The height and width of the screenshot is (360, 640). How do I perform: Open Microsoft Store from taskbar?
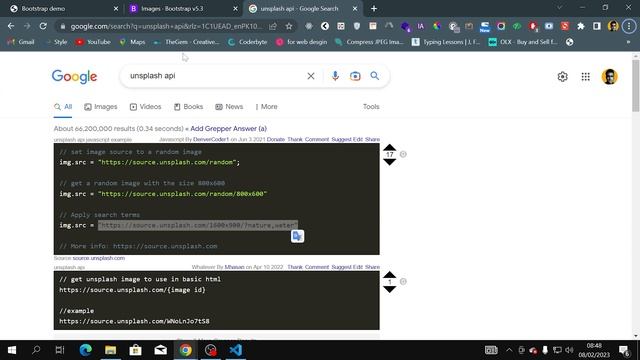pyautogui.click(x=136, y=350)
